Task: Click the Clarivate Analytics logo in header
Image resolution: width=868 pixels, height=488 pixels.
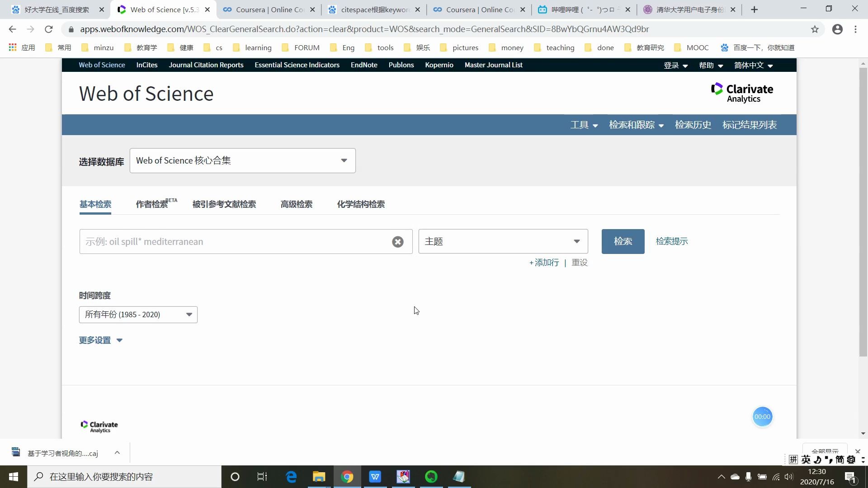Action: pyautogui.click(x=742, y=93)
